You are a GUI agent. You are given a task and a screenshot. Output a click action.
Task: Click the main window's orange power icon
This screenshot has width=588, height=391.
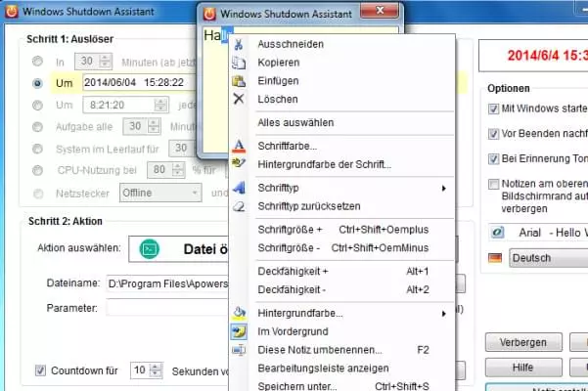[11, 11]
